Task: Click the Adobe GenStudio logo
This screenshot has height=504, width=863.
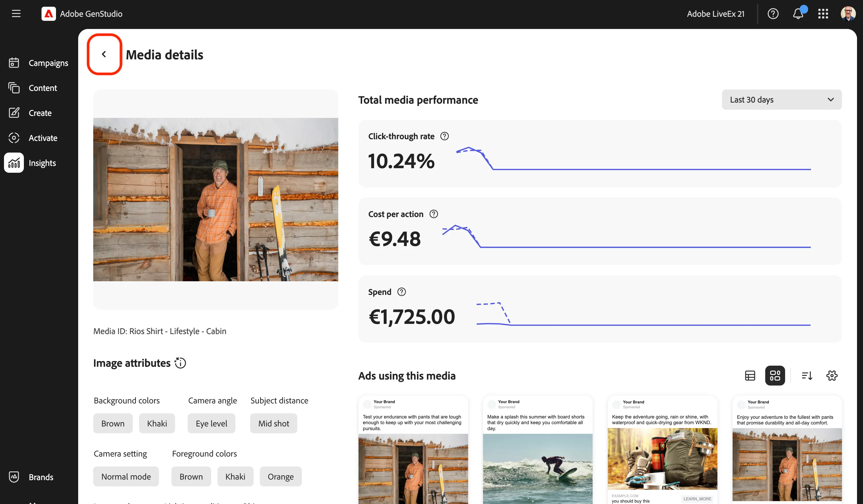Action: [x=49, y=14]
